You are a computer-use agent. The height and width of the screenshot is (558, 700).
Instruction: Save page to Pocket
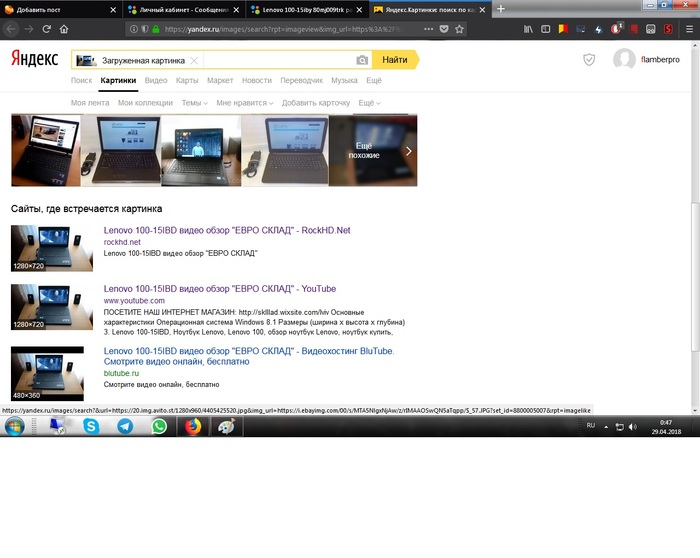(x=444, y=29)
